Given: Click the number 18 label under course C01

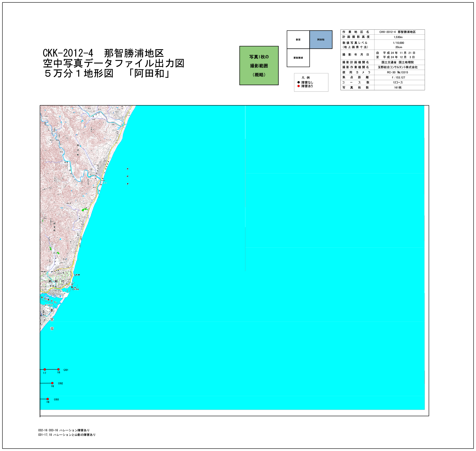Looking at the screenshot, I should pos(59,372).
